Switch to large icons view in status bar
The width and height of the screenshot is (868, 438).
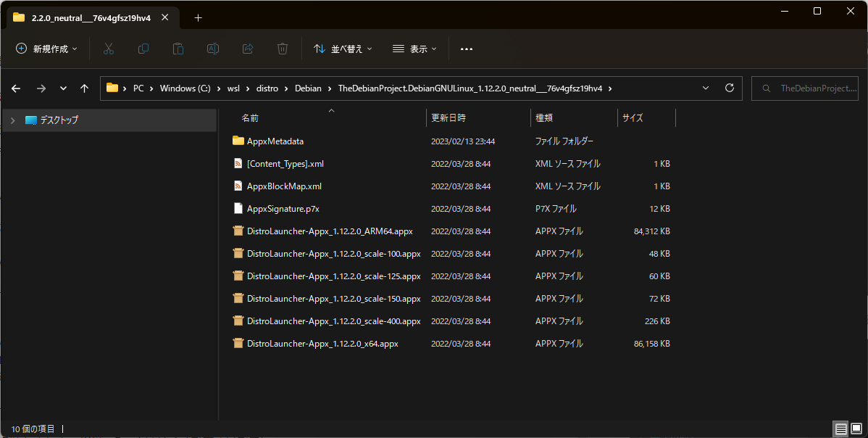tap(856, 429)
